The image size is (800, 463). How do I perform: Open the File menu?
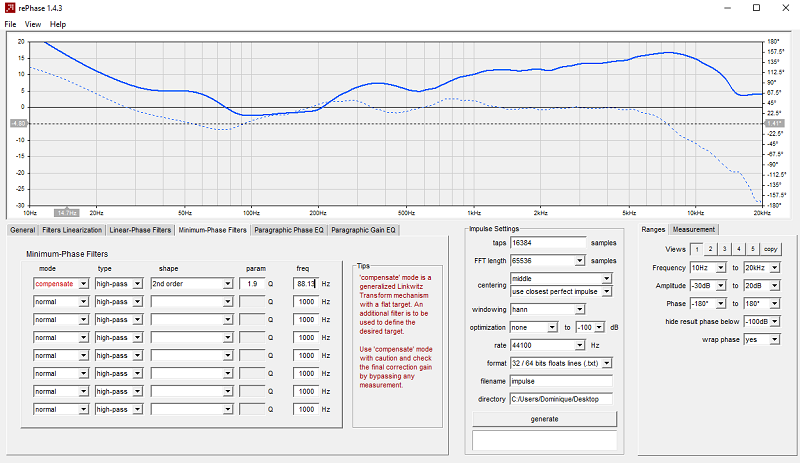click(10, 24)
